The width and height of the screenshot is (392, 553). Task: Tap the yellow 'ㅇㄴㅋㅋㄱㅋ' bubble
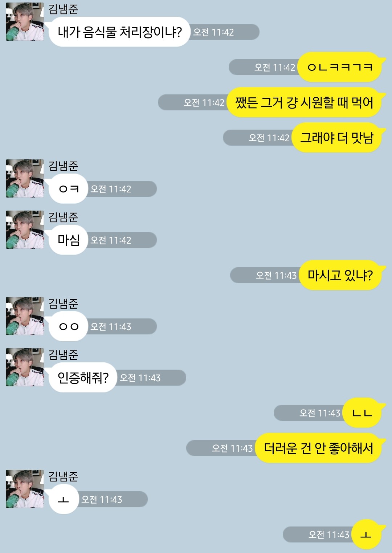pos(340,67)
